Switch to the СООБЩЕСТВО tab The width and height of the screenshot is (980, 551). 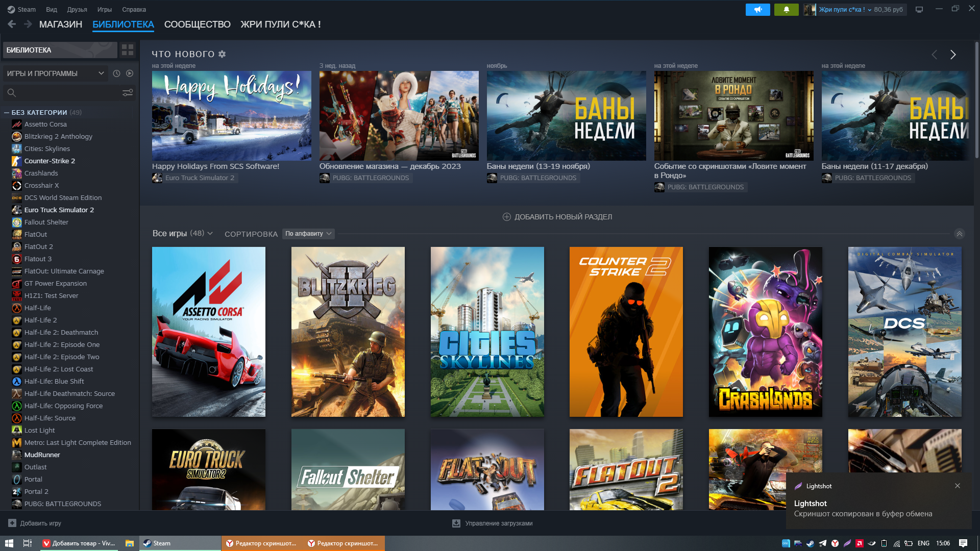[198, 24]
